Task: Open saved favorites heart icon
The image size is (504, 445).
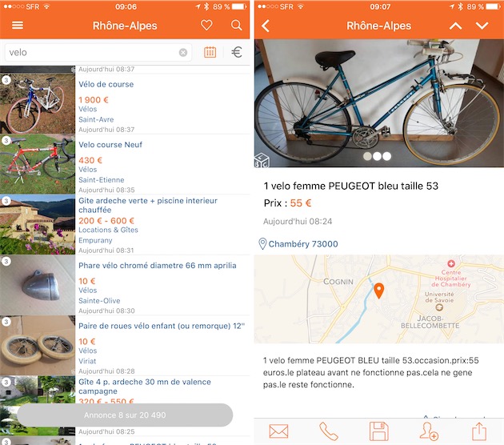Action: (206, 25)
